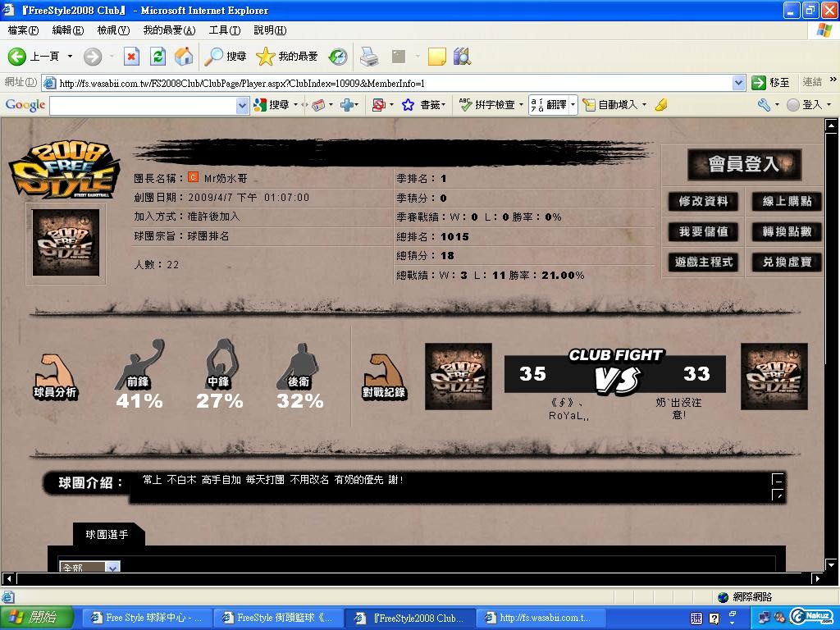Open the 說明(H) menu
Viewport: 840px width, 630px height.
(x=270, y=30)
